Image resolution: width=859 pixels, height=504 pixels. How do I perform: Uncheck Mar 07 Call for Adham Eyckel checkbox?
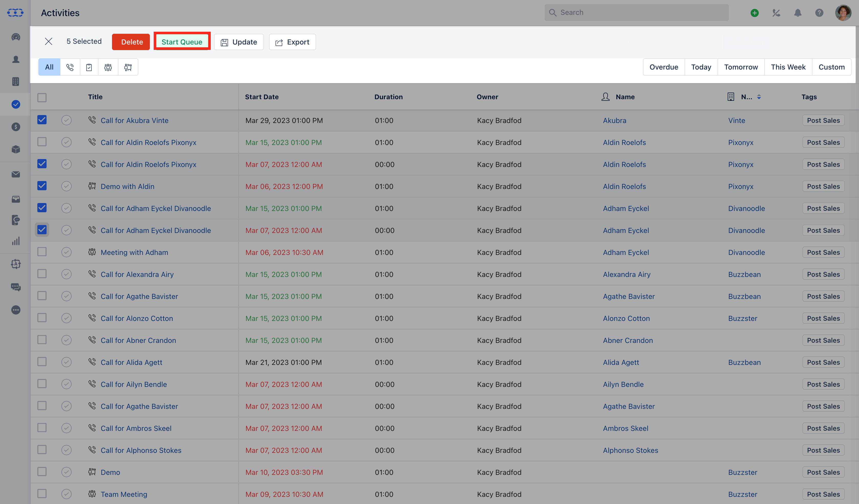42,230
